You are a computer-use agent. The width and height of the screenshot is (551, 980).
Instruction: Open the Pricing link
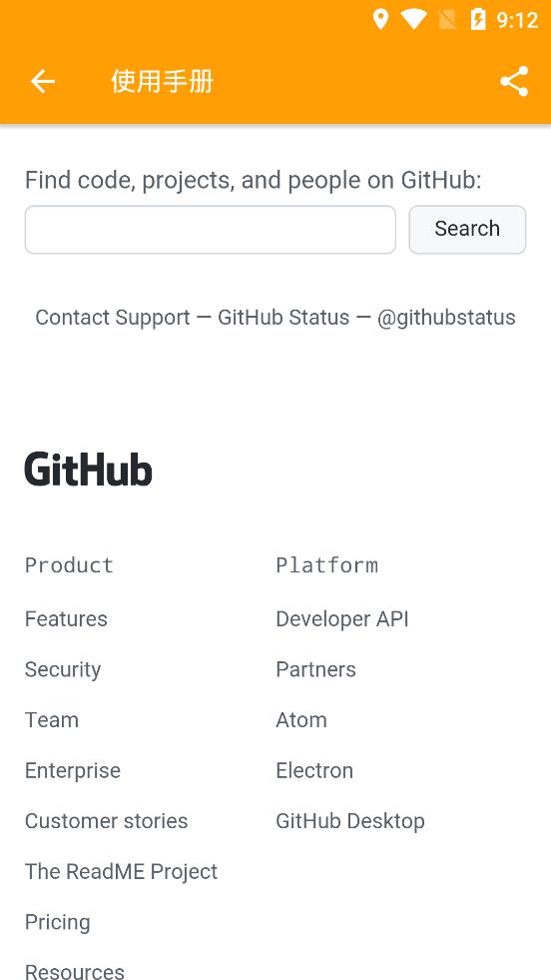click(x=58, y=922)
